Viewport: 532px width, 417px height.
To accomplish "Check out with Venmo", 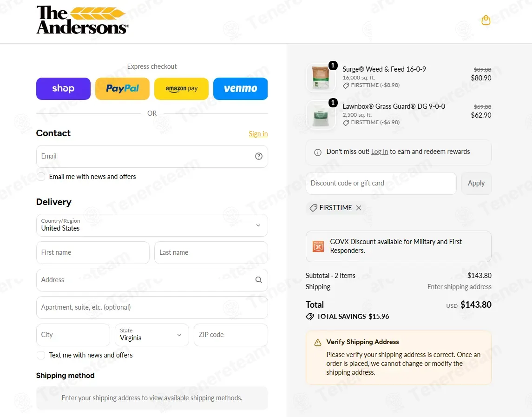I will coord(241,89).
